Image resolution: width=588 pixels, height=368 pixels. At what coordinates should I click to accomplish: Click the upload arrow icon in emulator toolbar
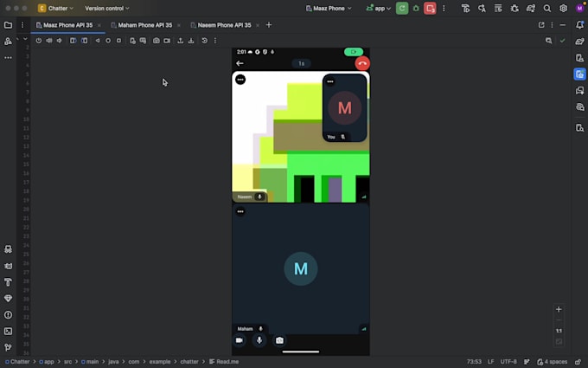point(181,41)
